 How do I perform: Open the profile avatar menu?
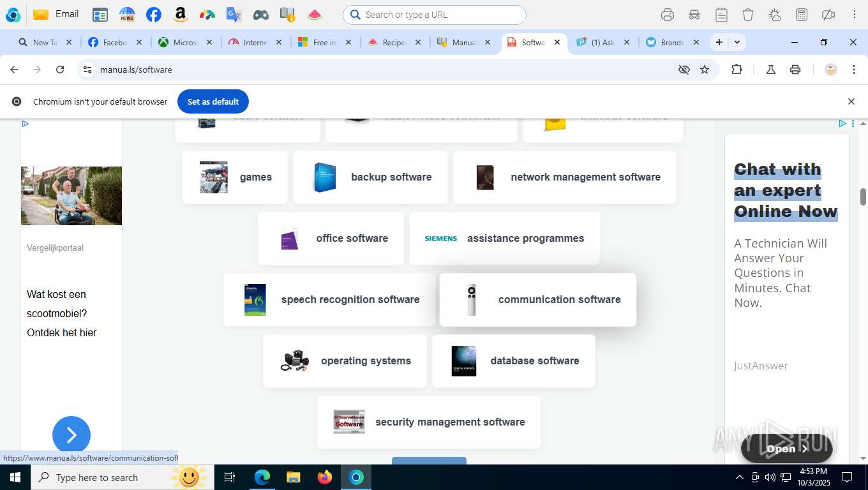(831, 70)
